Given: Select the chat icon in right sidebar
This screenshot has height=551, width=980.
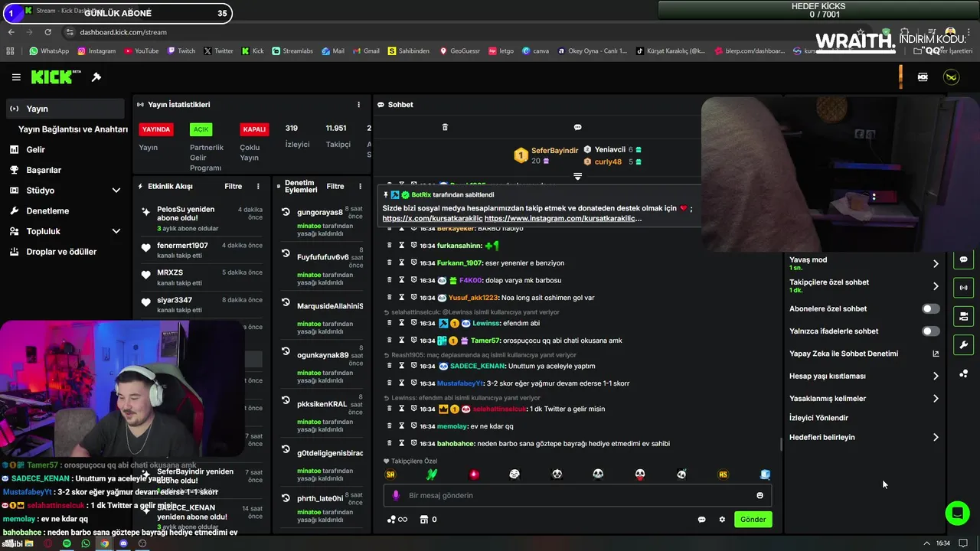Looking at the screenshot, I should (963, 259).
